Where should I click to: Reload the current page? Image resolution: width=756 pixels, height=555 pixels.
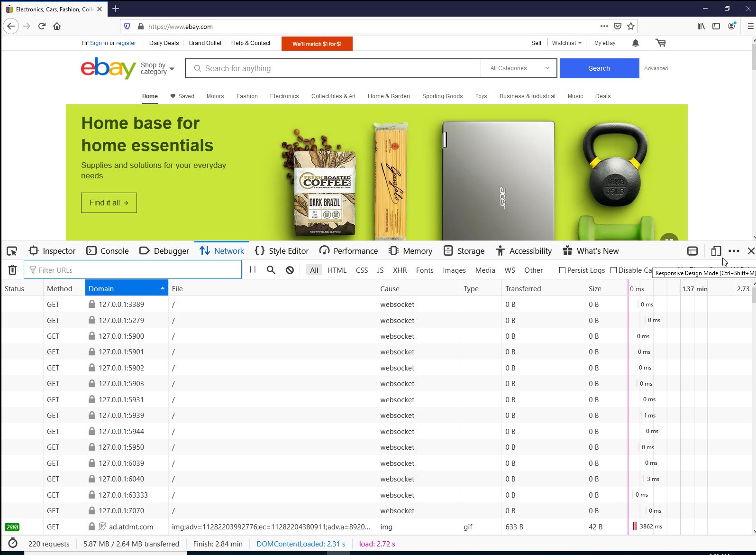pos(42,26)
